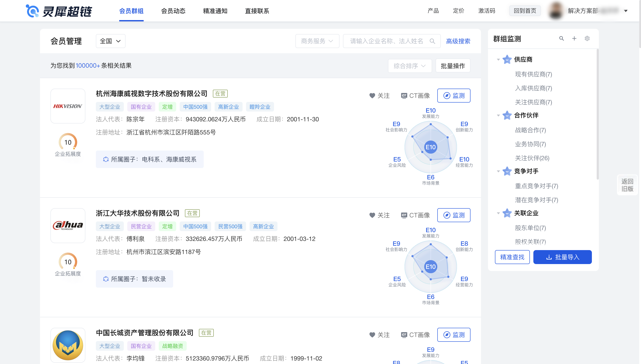Open the 全国 region dropdown
The height and width of the screenshot is (364, 641).
pos(110,41)
